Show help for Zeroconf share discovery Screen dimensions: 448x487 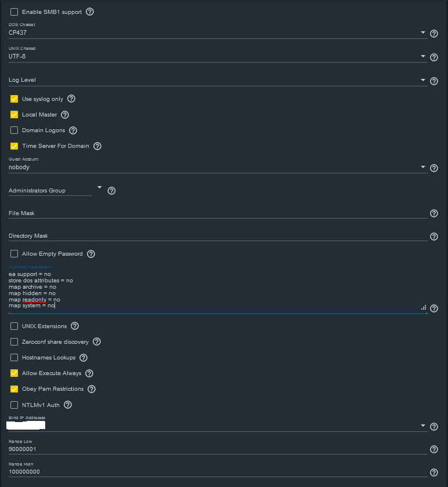click(x=97, y=341)
